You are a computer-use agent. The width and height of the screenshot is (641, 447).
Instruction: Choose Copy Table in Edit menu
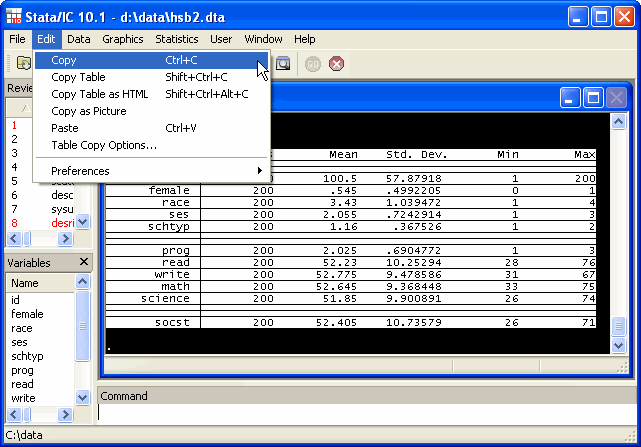click(x=152, y=77)
